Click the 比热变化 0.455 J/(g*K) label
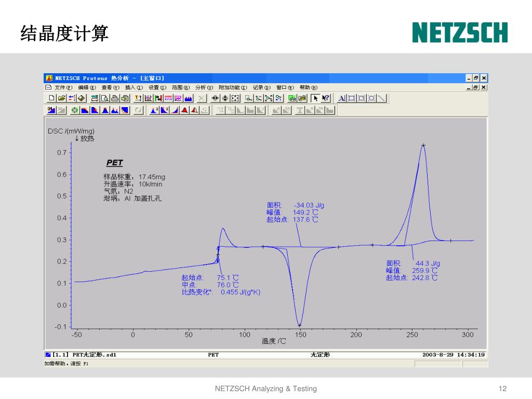Screen dimensions: 532x399 (221, 292)
